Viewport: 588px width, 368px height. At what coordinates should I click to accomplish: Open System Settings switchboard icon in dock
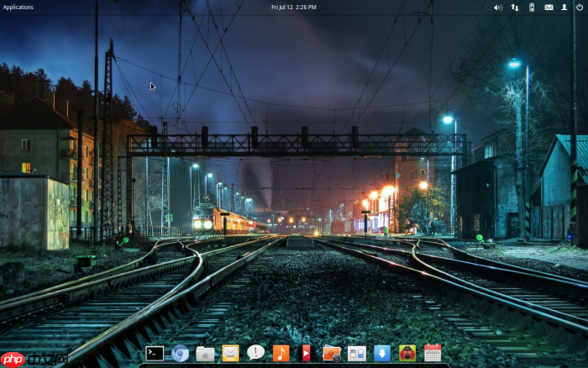point(357,354)
